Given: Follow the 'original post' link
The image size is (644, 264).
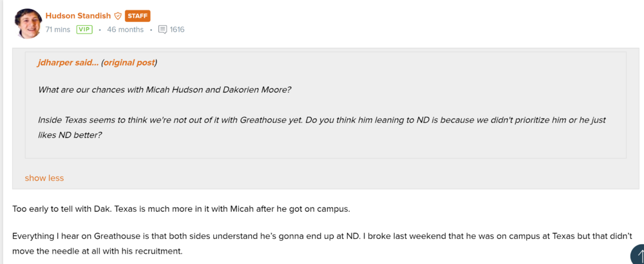Looking at the screenshot, I should 129,62.
